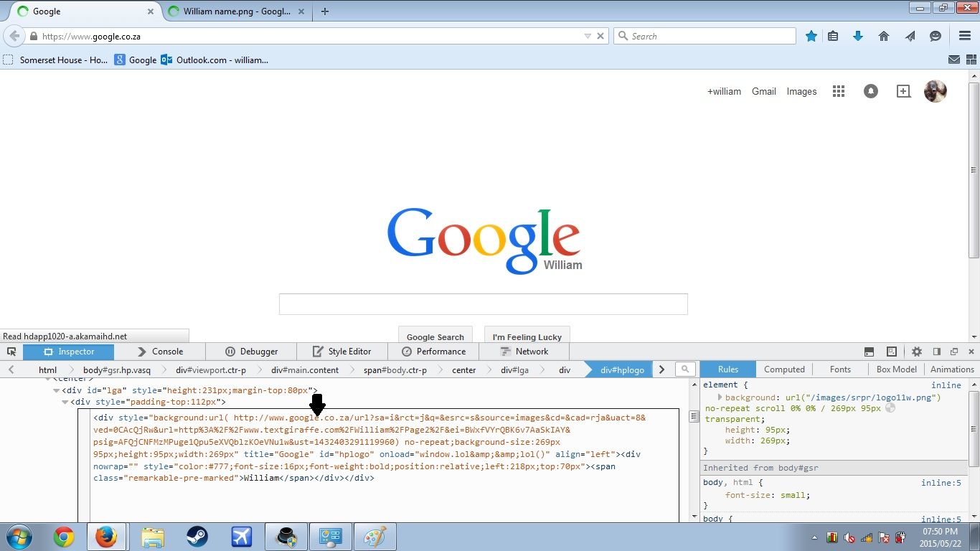980x551 pixels.
Task: Toggle the split console icon
Action: (869, 352)
